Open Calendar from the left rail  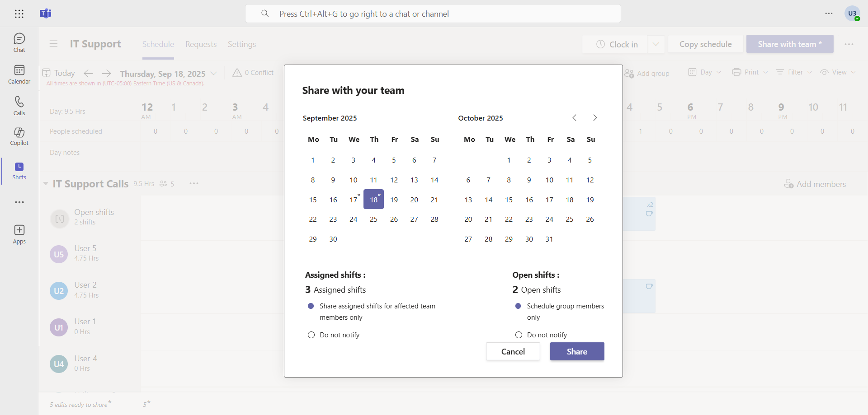point(19,74)
